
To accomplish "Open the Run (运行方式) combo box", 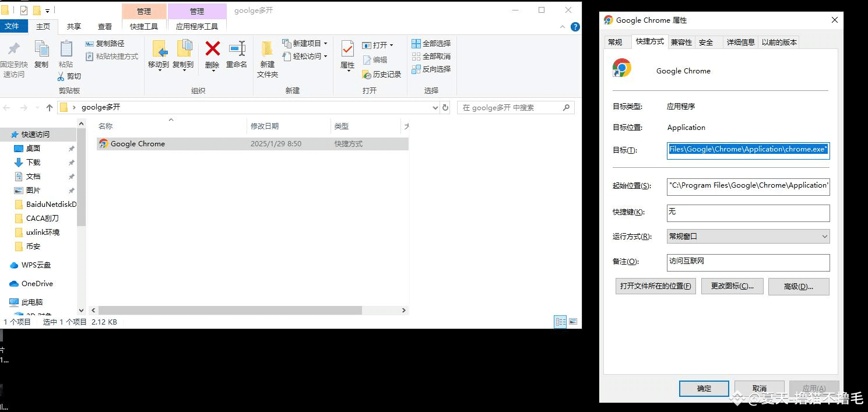I will [748, 237].
